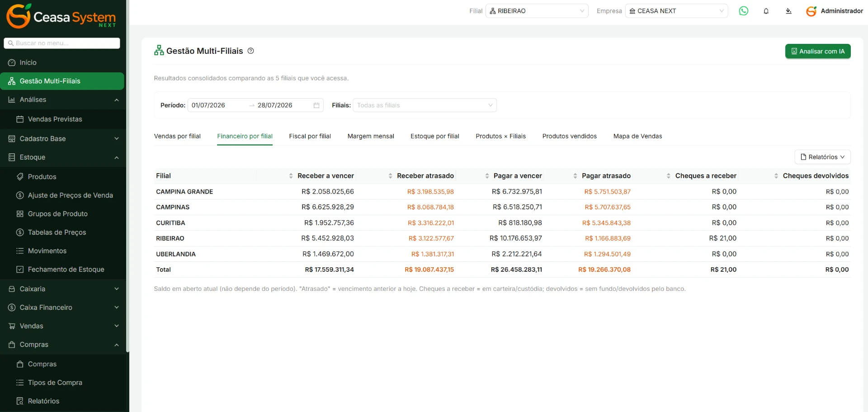
Task: Sort by Receber a vencer column
Action: coord(291,176)
